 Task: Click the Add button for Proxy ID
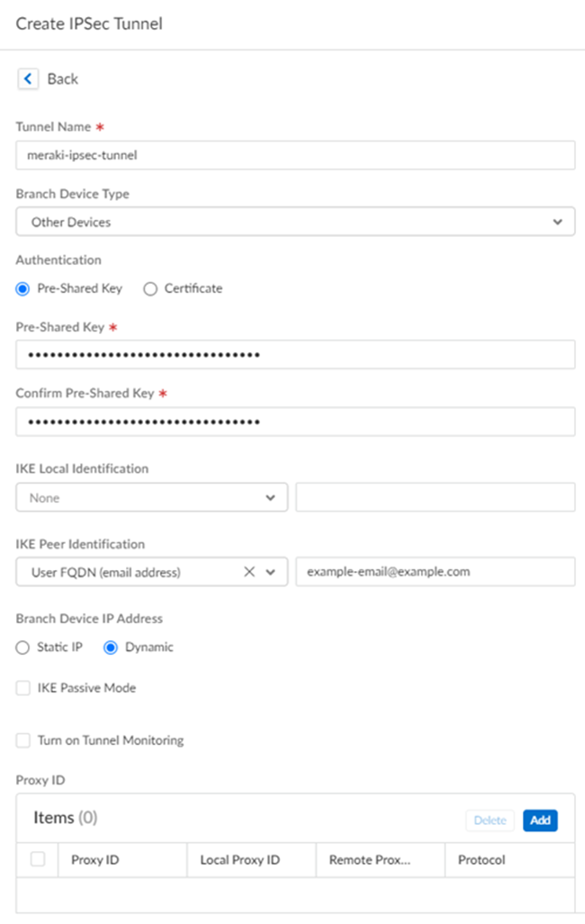pos(540,820)
